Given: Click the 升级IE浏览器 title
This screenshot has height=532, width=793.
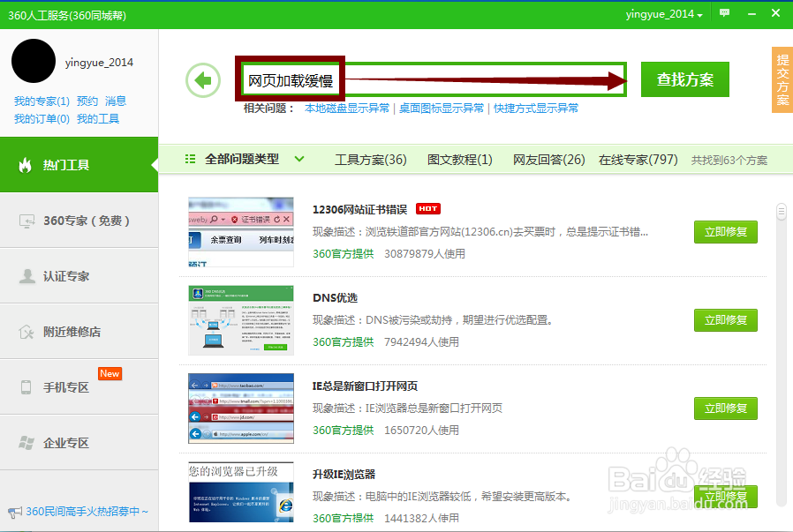Looking at the screenshot, I should click(x=344, y=475).
